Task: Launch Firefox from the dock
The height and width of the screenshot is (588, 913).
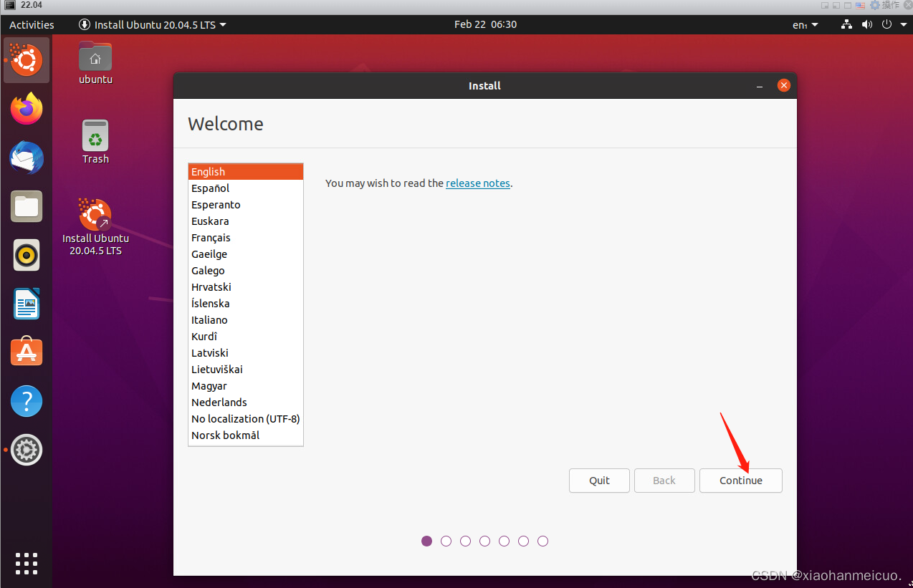Action: coord(27,109)
